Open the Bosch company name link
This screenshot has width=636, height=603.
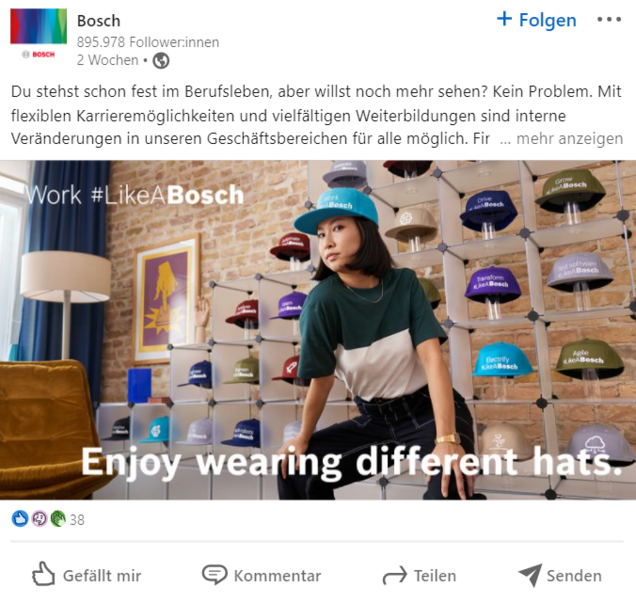click(x=99, y=21)
